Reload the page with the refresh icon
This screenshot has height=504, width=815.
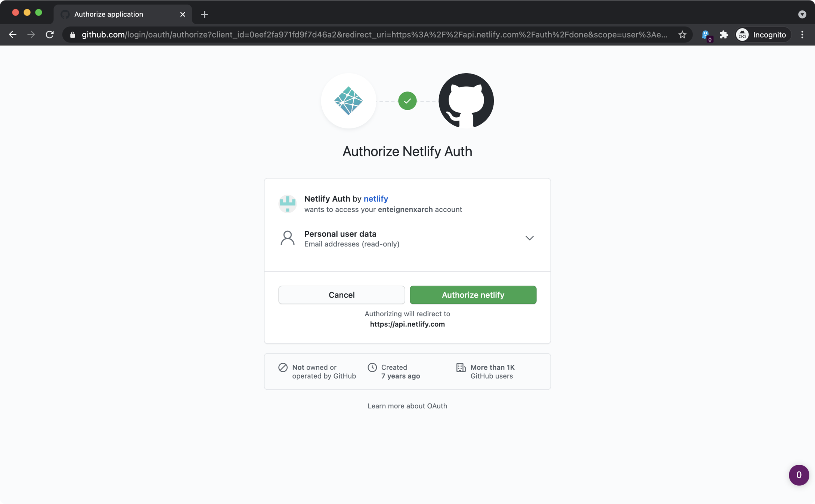pyautogui.click(x=50, y=35)
